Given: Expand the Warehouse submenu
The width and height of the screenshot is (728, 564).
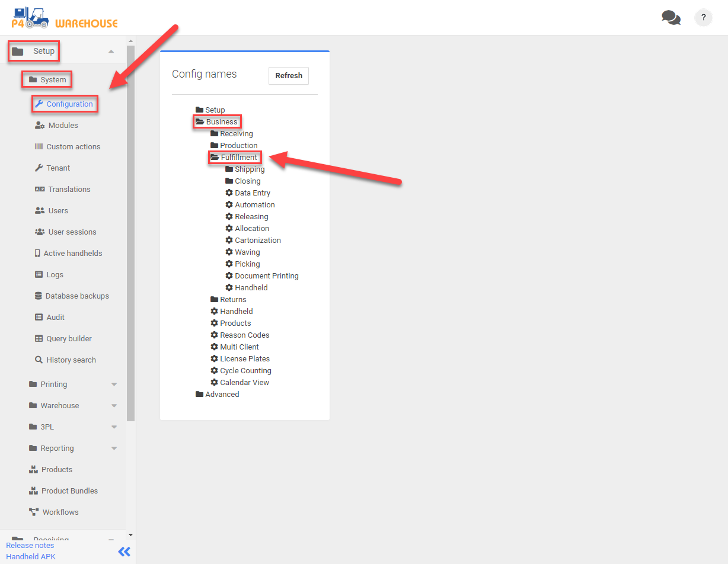Looking at the screenshot, I should pos(114,406).
